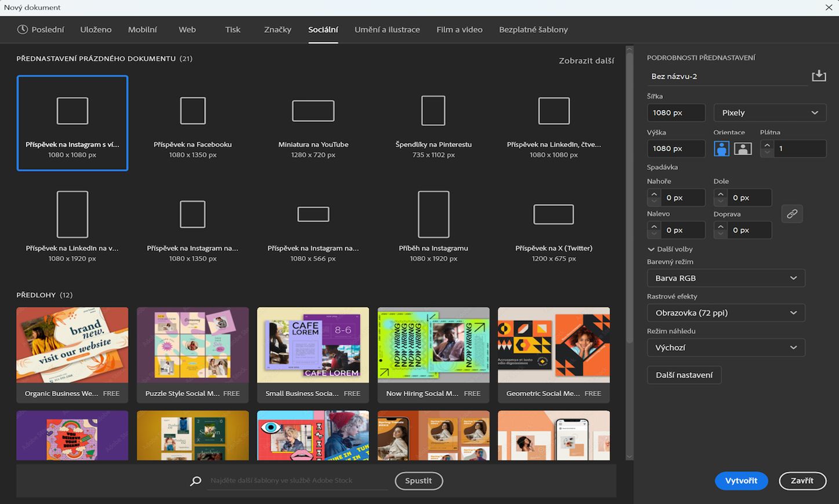The height and width of the screenshot is (504, 839).
Task: Open the Umění a ilustrace tab
Action: coord(386,30)
